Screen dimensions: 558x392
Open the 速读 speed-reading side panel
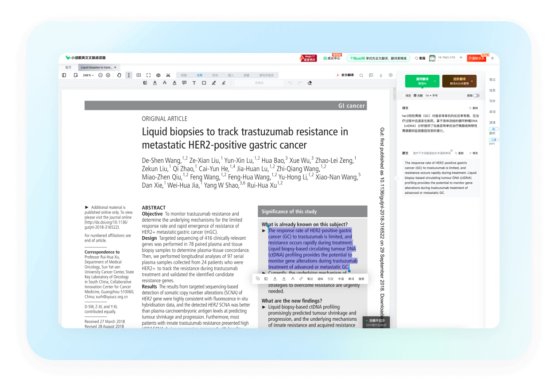coord(492,122)
